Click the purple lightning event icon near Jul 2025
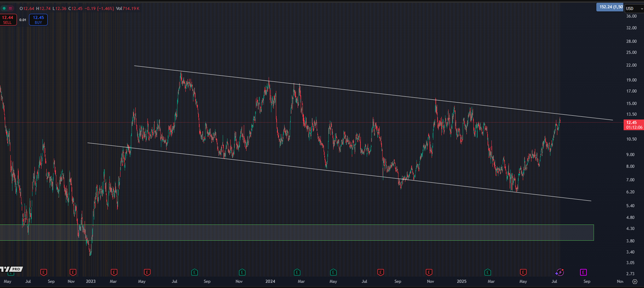 click(560, 272)
